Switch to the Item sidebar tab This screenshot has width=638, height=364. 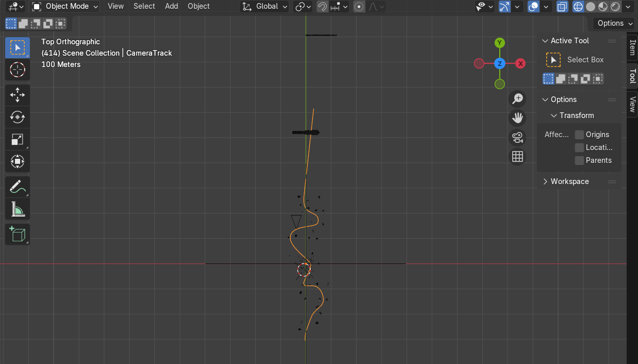(x=632, y=47)
